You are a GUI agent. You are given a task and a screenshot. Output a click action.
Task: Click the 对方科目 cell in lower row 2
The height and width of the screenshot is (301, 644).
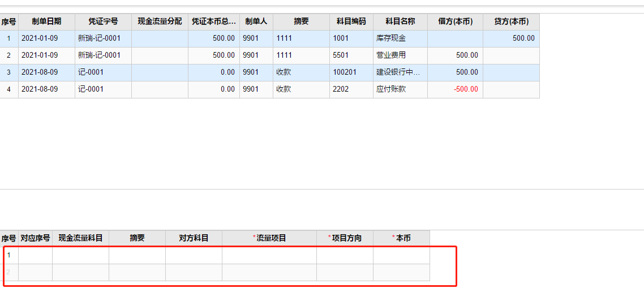click(194, 272)
